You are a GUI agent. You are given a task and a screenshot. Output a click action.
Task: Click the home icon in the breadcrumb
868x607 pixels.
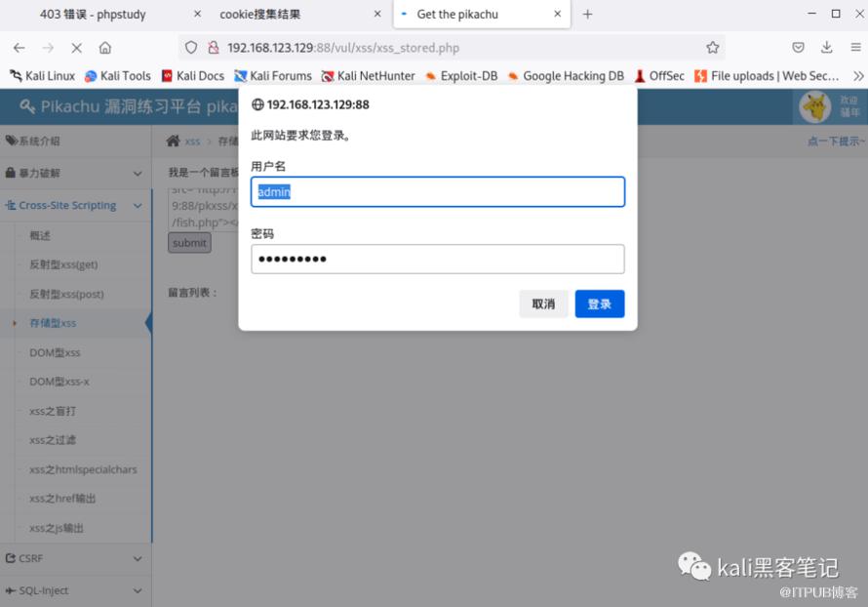(x=174, y=141)
